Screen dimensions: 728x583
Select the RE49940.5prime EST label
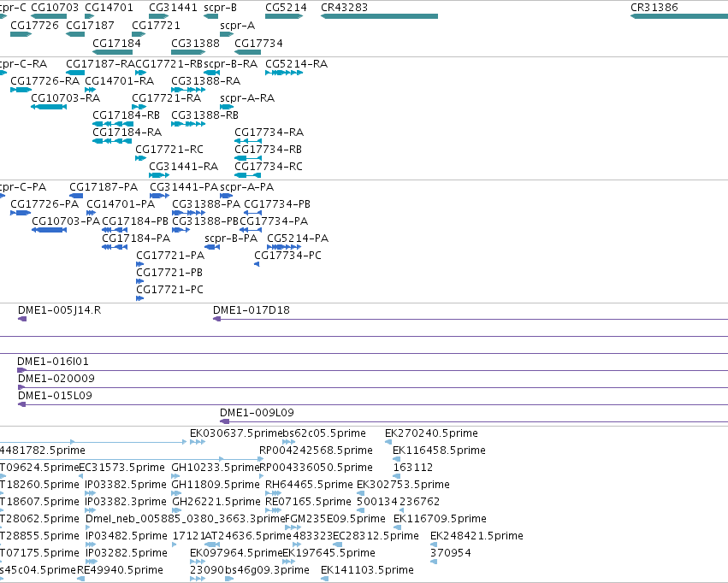click(121, 570)
